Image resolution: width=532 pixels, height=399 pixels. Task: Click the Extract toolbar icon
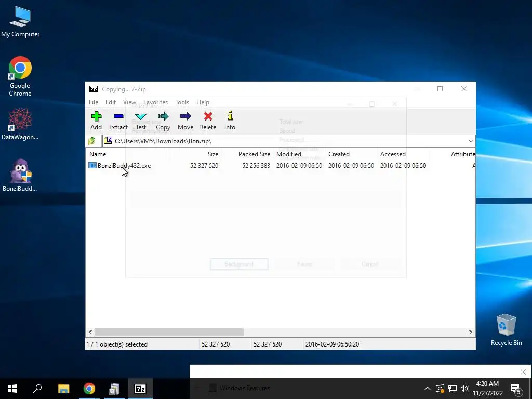coord(118,117)
